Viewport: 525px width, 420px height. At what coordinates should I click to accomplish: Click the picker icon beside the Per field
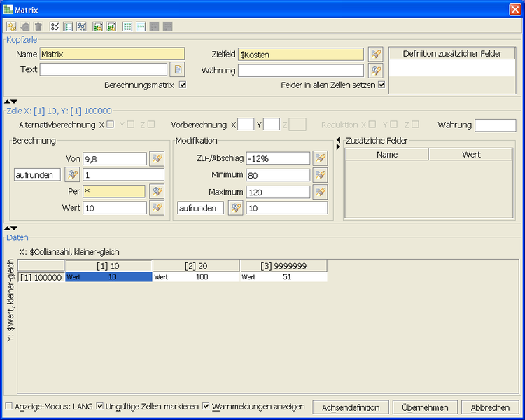coord(157,192)
